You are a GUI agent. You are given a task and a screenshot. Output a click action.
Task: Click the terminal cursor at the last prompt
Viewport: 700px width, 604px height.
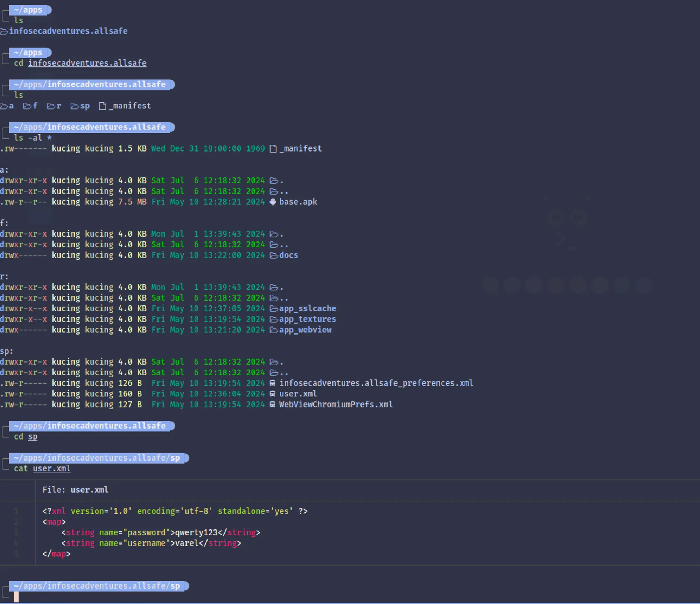tap(16, 597)
